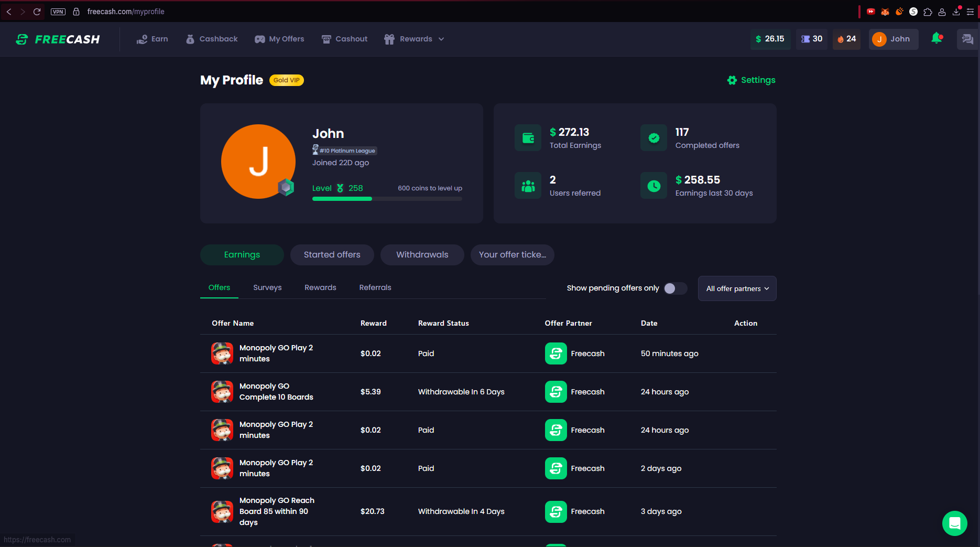Click the level progress bar
The width and height of the screenshot is (980, 547).
[387, 199]
